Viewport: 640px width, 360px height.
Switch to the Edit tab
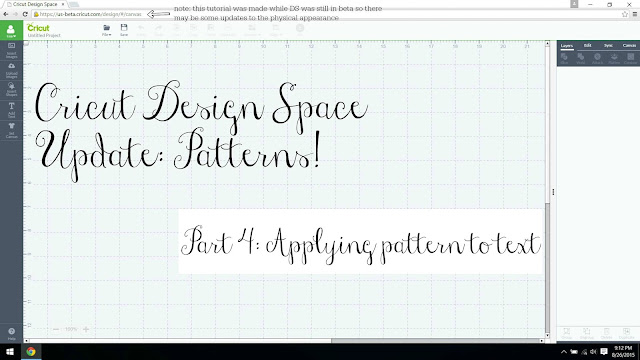point(587,46)
